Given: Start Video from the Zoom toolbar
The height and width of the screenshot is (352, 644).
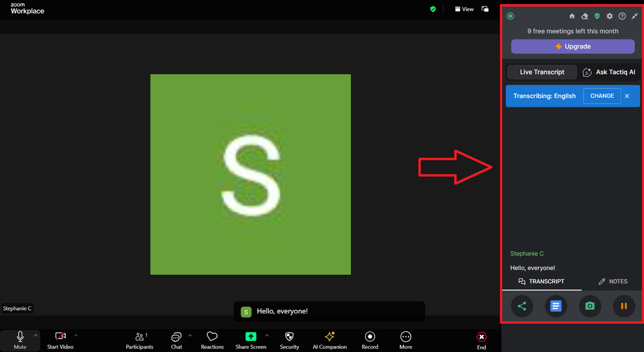Looking at the screenshot, I should pyautogui.click(x=60, y=340).
